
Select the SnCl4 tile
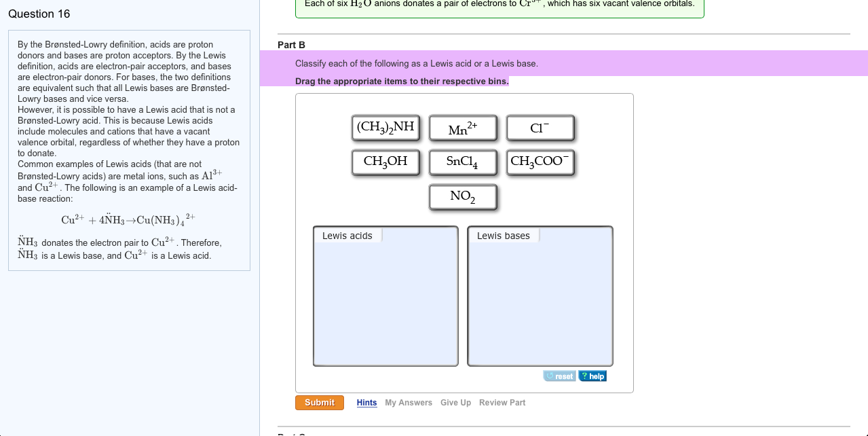pyautogui.click(x=463, y=162)
